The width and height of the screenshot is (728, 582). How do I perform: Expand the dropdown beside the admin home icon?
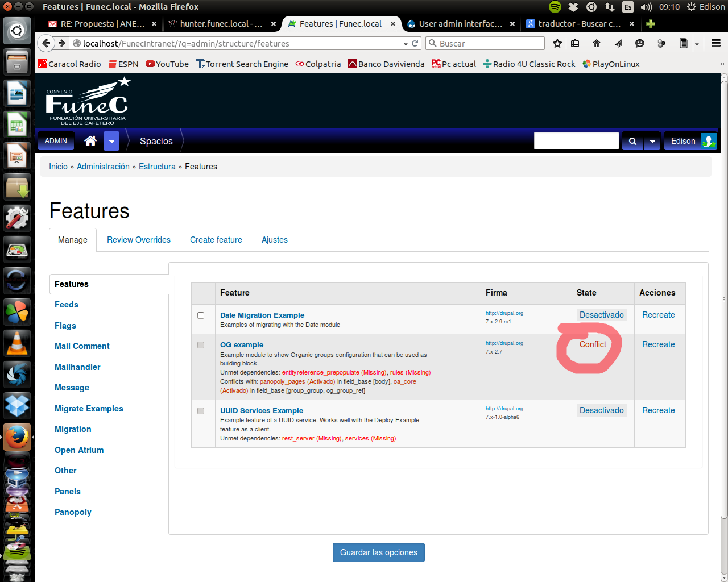tap(111, 140)
